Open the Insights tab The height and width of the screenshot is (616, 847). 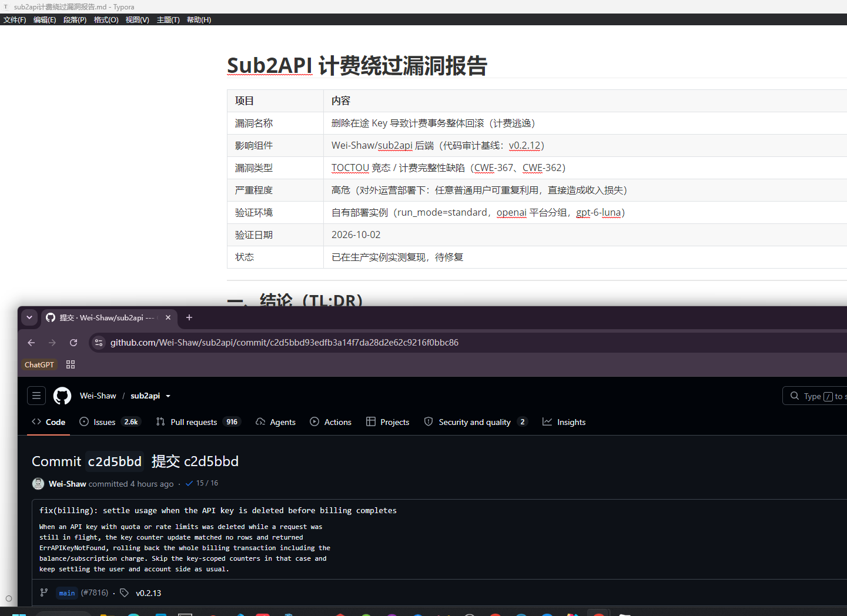click(x=564, y=422)
